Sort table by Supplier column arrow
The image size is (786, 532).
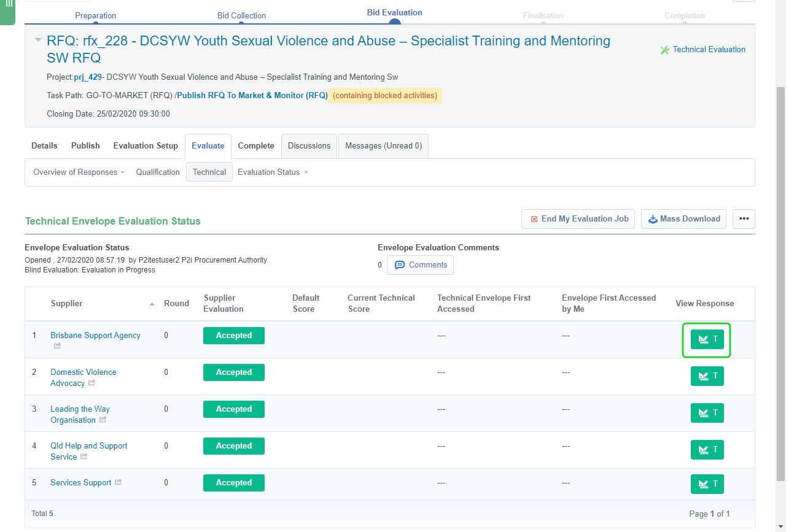(x=152, y=304)
